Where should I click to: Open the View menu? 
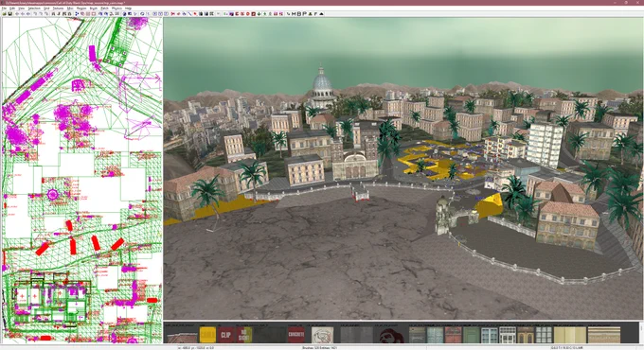(22, 9)
